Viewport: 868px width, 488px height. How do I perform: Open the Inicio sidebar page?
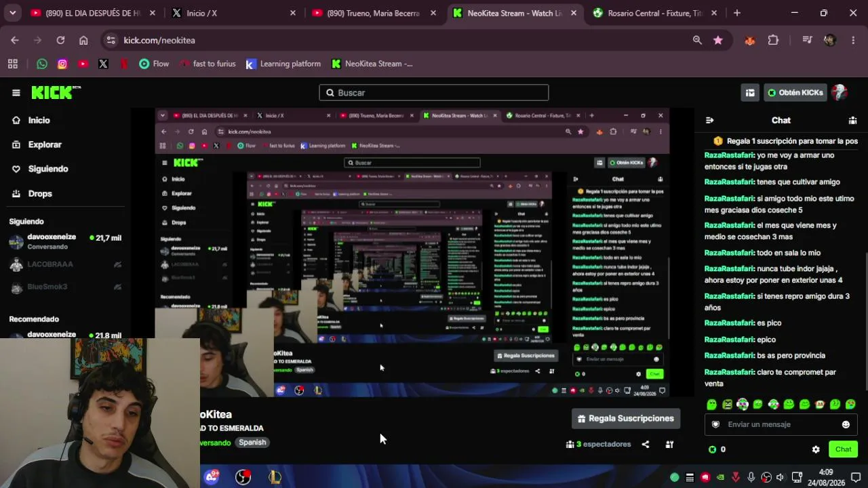point(31,120)
